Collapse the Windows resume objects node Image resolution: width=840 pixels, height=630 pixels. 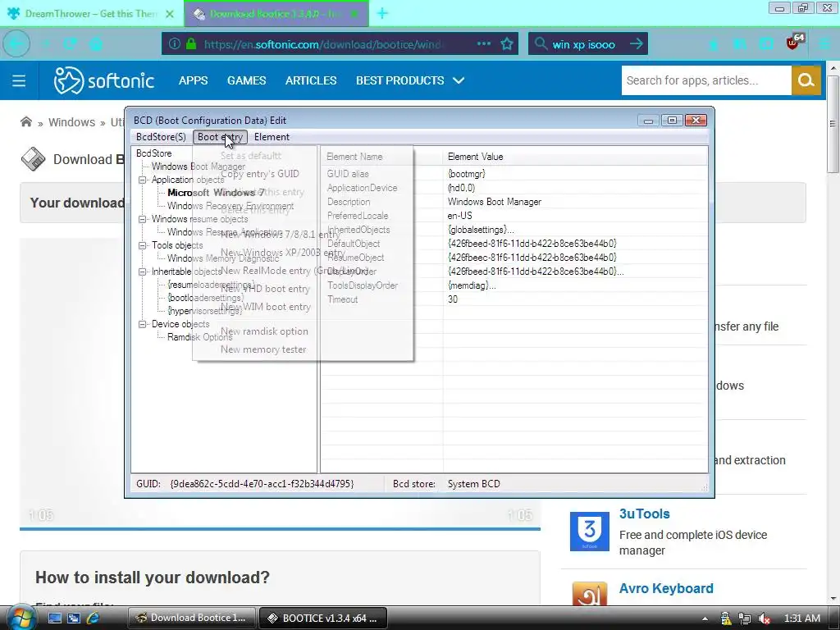pos(143,219)
